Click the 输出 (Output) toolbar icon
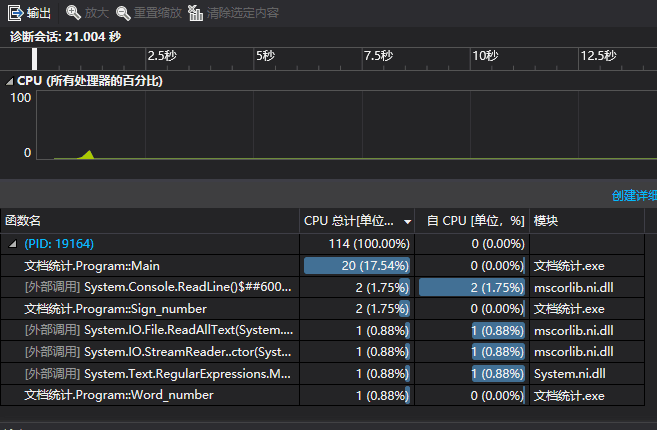Screen dimensions: 657x430 tap(15, 13)
